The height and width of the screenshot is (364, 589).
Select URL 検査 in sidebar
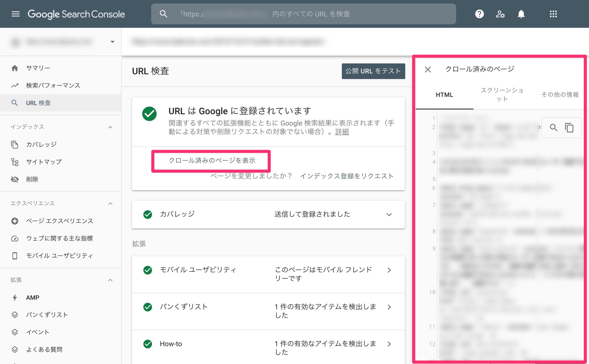point(61,103)
